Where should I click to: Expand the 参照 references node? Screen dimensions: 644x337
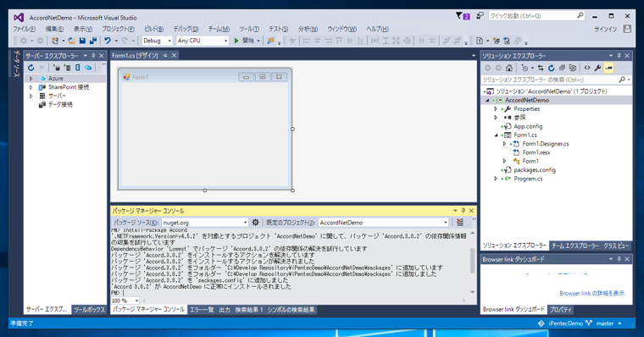(x=496, y=118)
